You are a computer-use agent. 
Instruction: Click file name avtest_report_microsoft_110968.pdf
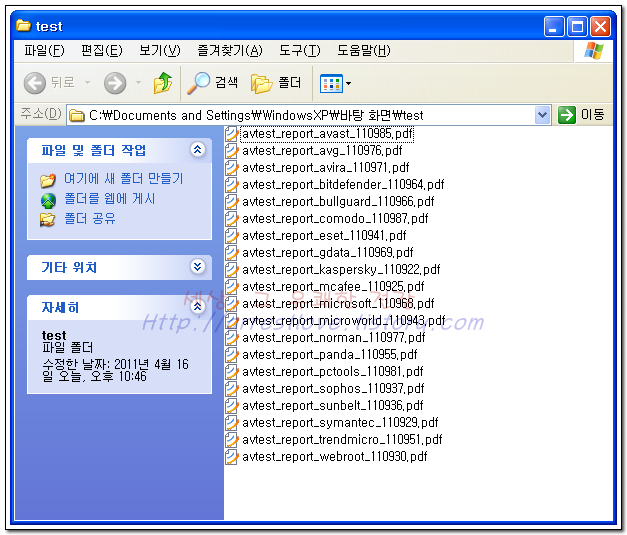338,304
